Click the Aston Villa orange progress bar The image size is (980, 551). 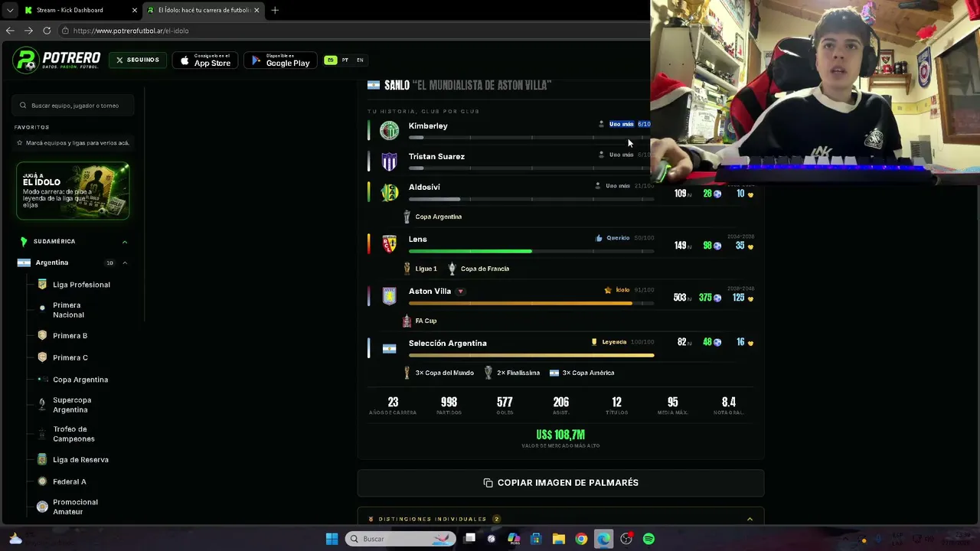tap(521, 303)
